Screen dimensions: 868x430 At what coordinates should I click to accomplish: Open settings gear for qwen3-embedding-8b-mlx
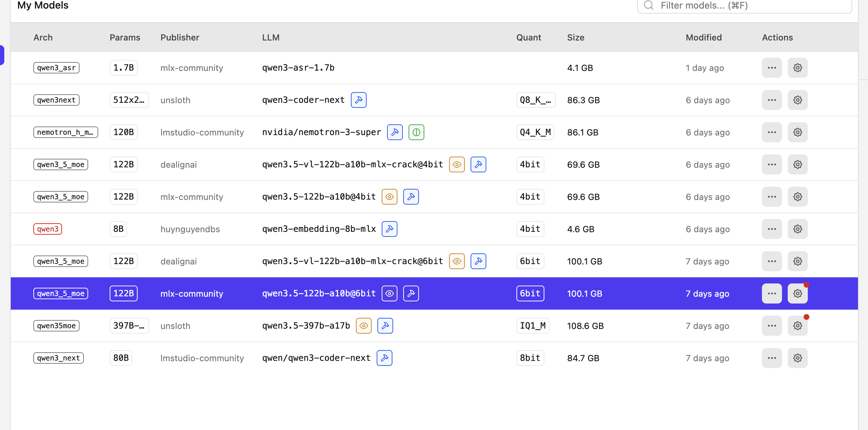[x=797, y=229]
